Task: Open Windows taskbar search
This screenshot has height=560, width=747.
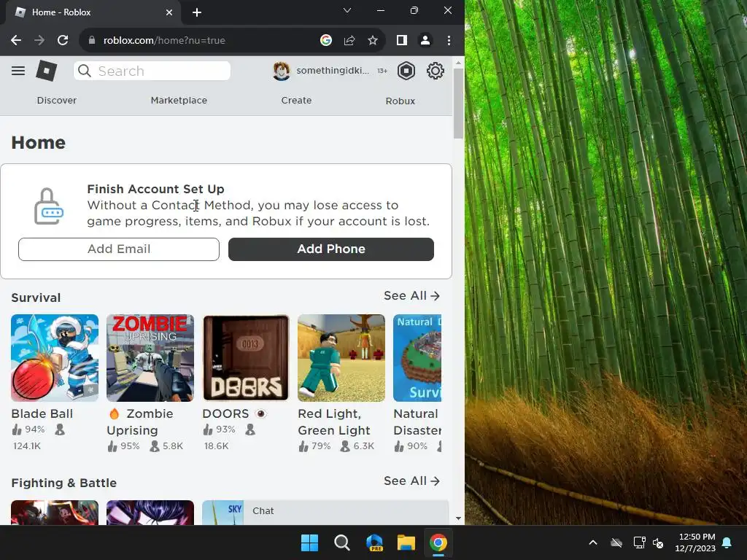Action: 342,542
